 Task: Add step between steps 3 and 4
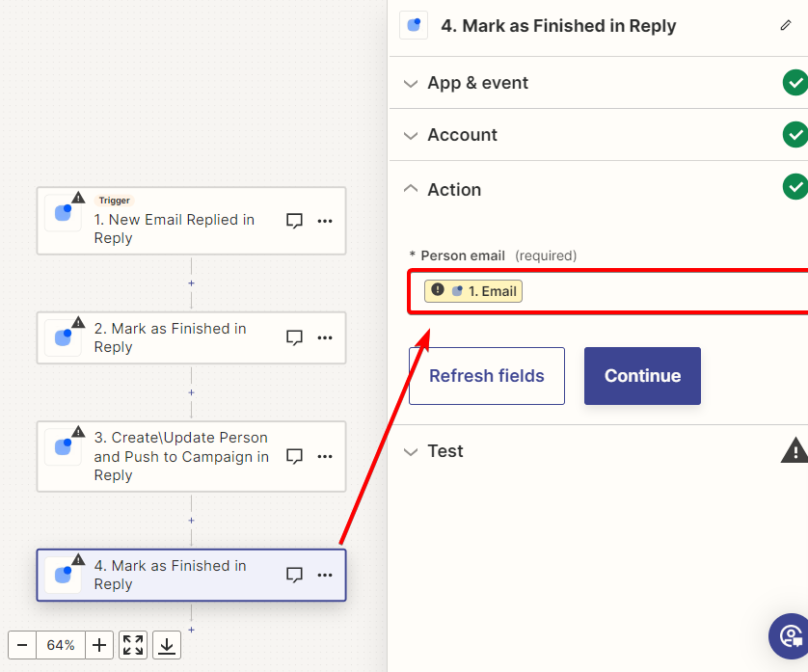coord(191,521)
